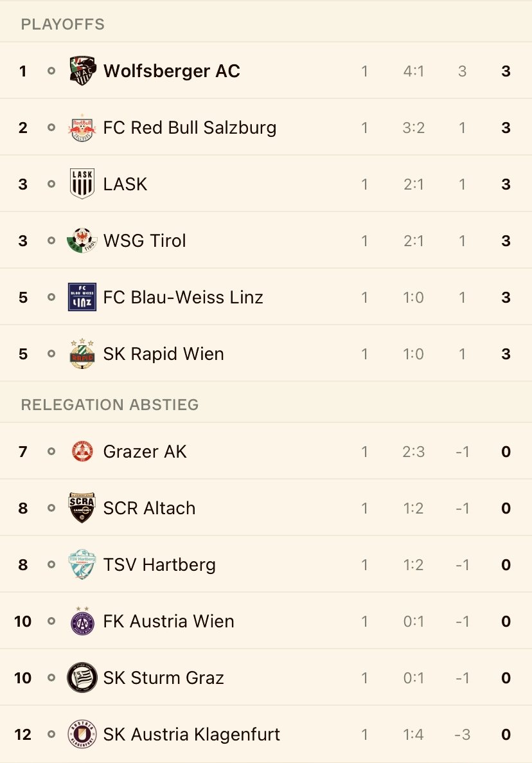
Task: Select the LASK club badge
Action: point(82,184)
